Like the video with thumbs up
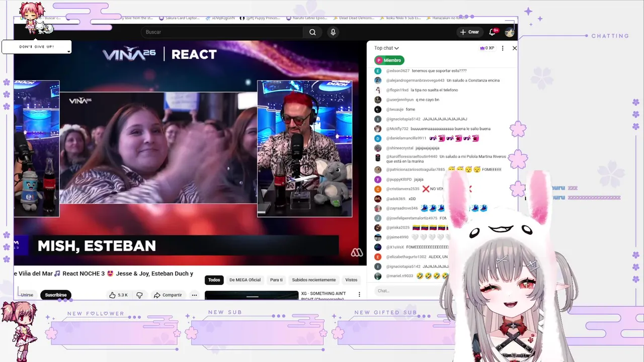 tap(113, 295)
